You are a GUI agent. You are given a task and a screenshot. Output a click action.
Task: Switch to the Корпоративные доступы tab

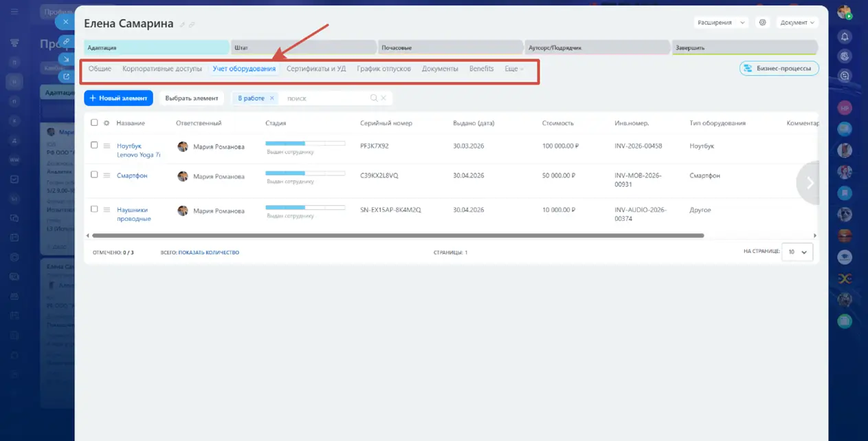(162, 69)
